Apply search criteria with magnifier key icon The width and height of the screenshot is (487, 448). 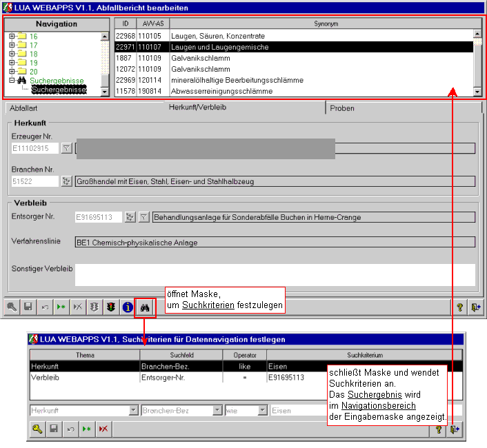(x=37, y=429)
